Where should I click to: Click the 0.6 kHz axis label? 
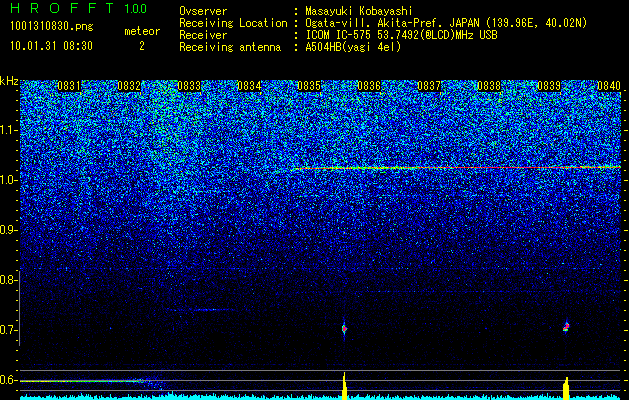7,380
